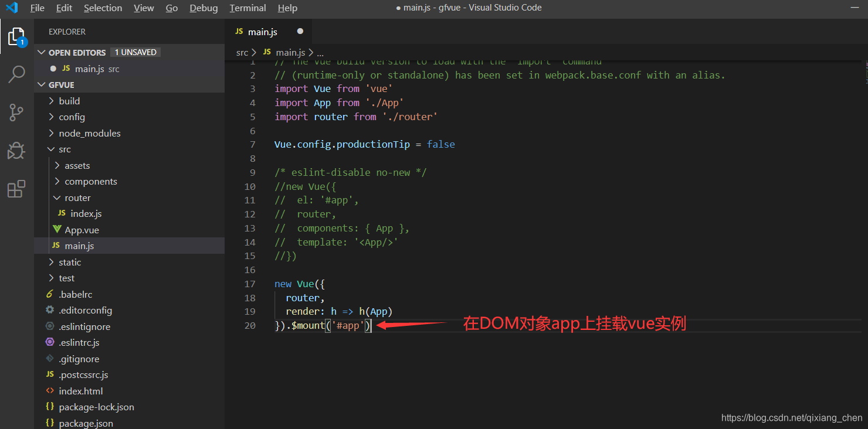Click the Vue icon beside App.vue
868x429 pixels.
pos(57,230)
